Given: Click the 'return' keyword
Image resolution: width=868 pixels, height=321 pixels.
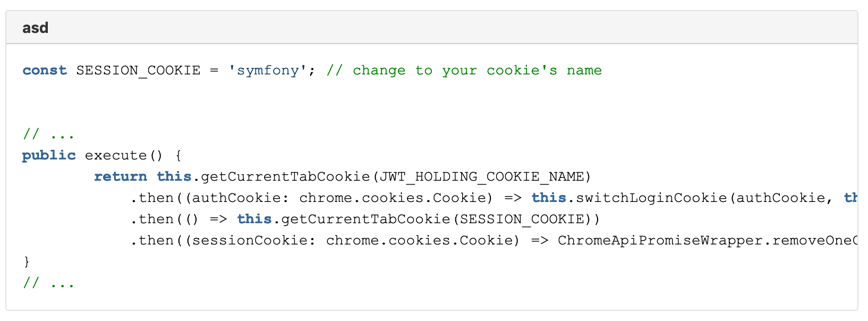Looking at the screenshot, I should [x=121, y=176].
